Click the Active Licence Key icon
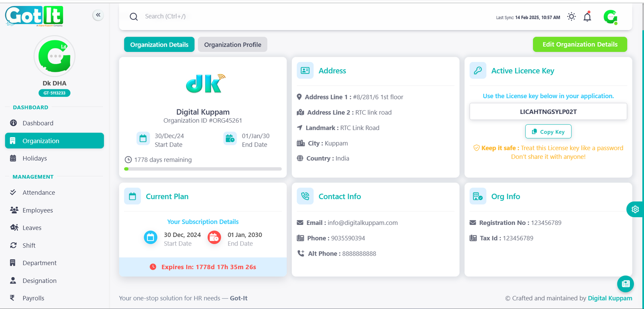This screenshot has height=309, width=644. 478,71
